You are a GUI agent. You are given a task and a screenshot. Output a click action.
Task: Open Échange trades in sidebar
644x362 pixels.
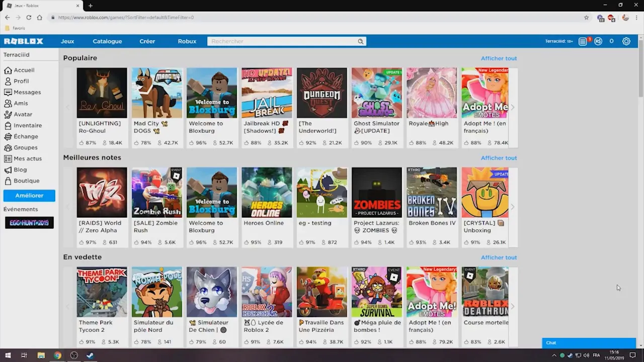26,136
